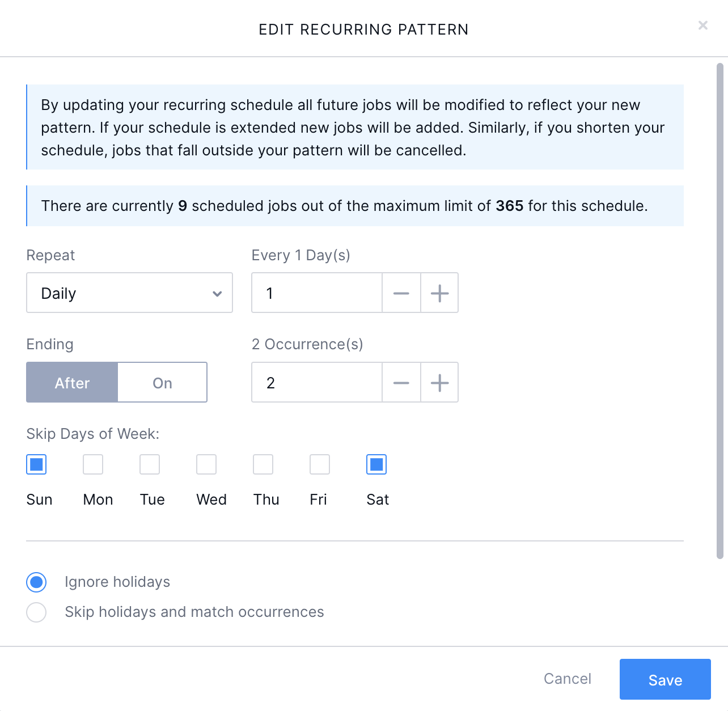Uncheck Sunday in Skip Days of Week
The width and height of the screenshot is (728, 711).
point(36,464)
